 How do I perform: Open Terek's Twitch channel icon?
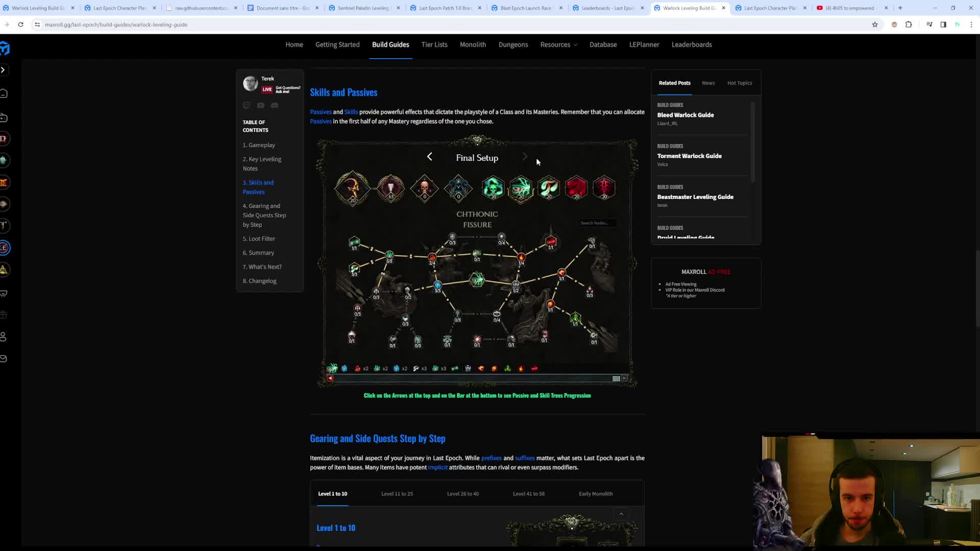click(x=247, y=105)
